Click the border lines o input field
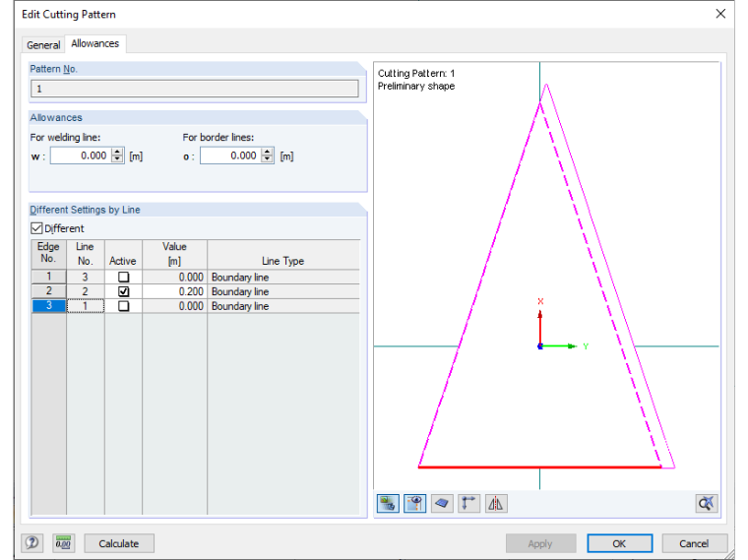Screen dimensions: 748x560 231,156
